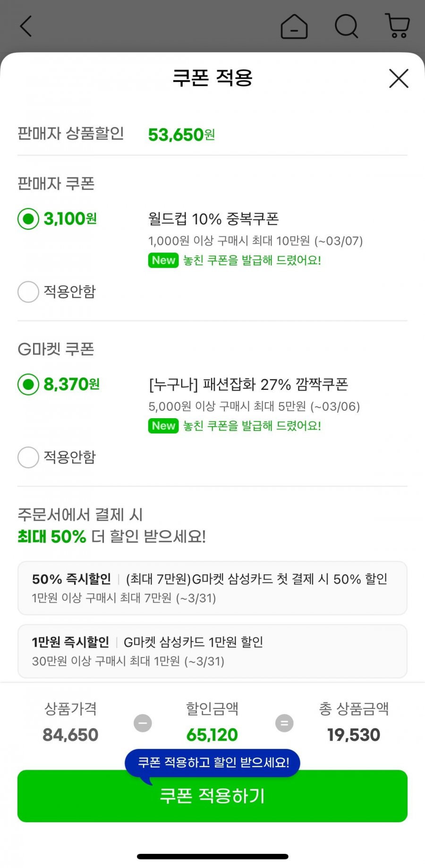Tap the New badge under 월드컵 coupon

(163, 261)
